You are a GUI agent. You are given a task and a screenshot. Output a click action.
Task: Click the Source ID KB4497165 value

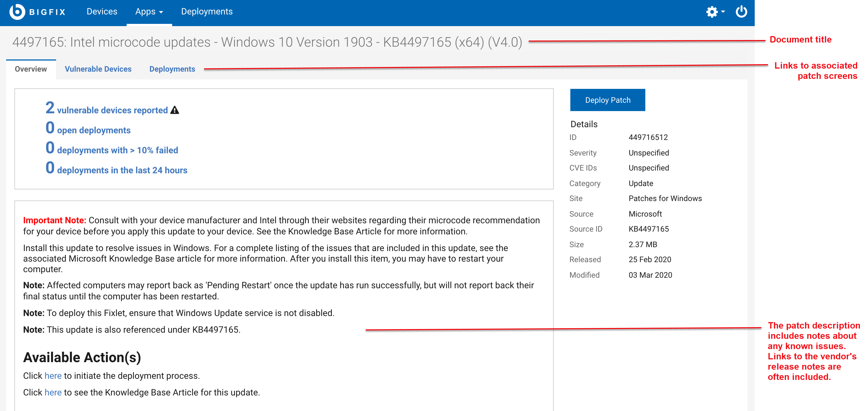coord(651,228)
